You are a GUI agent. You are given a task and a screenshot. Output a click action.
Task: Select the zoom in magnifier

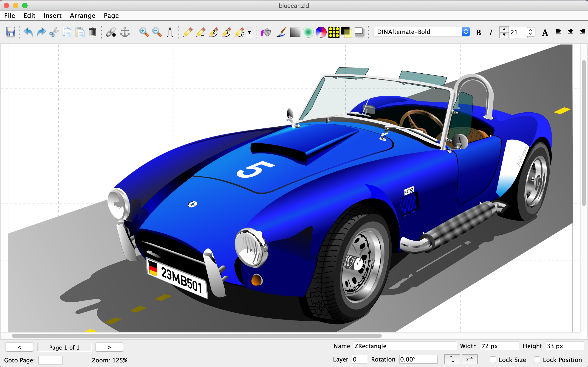click(144, 32)
